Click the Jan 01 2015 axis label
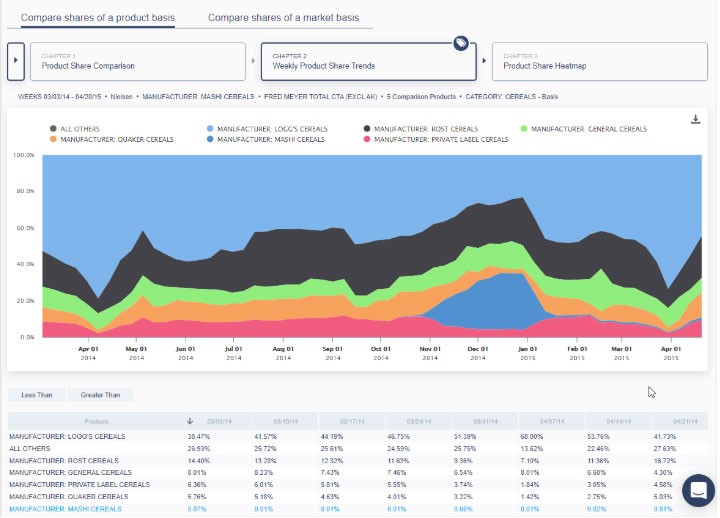The height and width of the screenshot is (518, 720). coord(528,353)
